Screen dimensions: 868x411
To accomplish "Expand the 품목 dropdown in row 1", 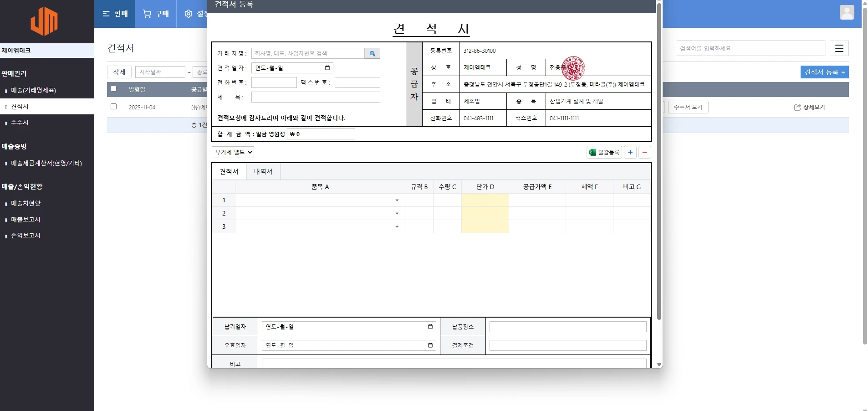I will pos(396,200).
